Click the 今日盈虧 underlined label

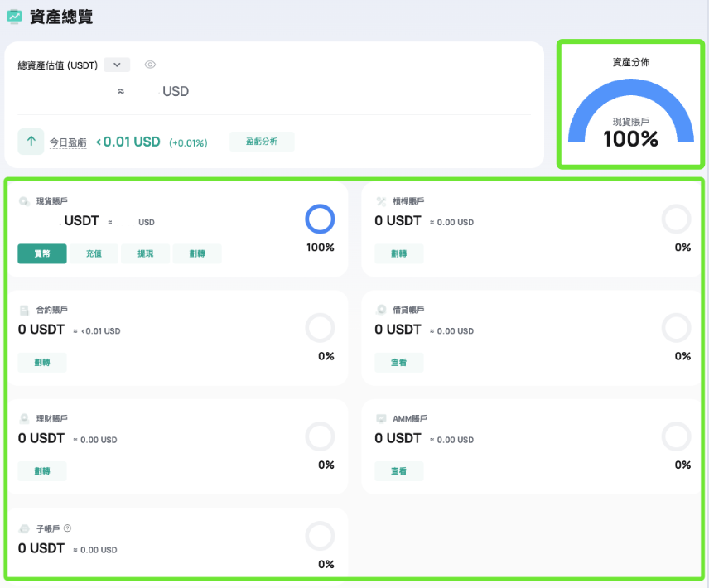pos(68,142)
